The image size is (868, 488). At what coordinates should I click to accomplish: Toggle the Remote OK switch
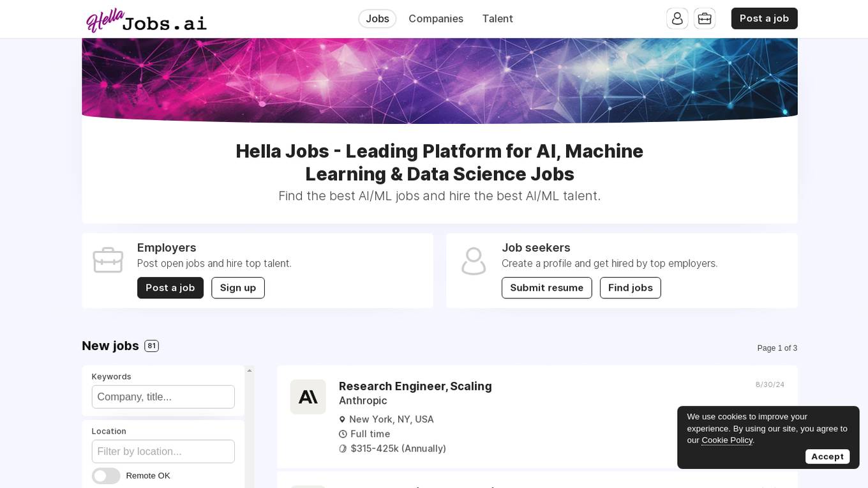pyautogui.click(x=106, y=476)
